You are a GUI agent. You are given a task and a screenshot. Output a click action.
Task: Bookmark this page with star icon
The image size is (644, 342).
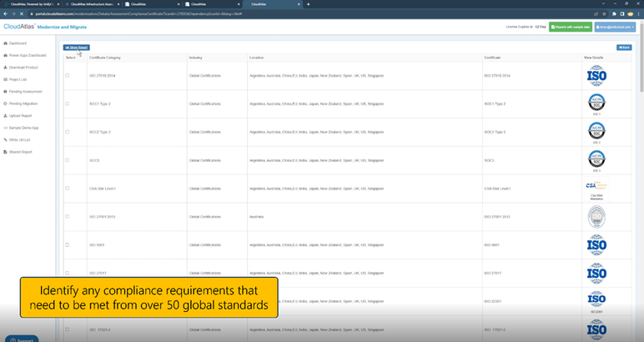604,13
